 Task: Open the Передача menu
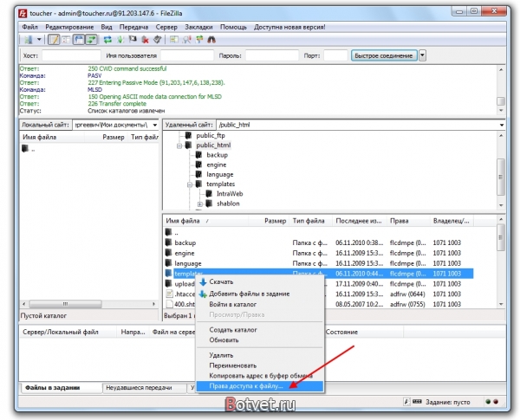click(x=133, y=27)
